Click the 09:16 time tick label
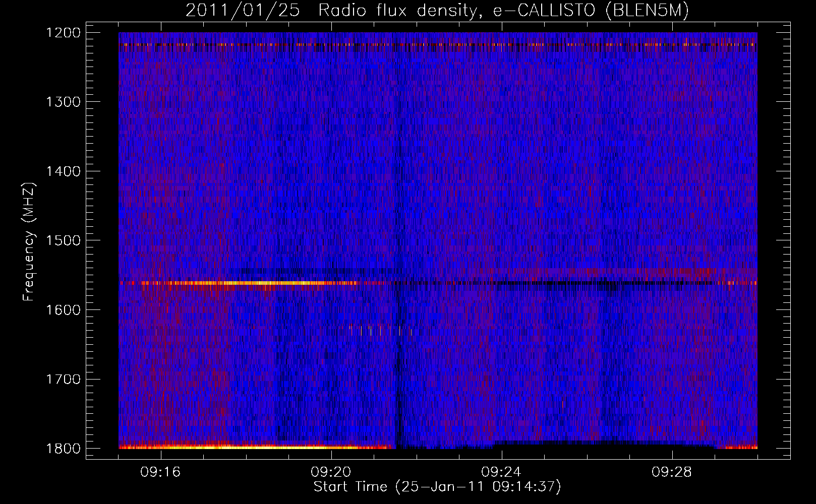Screen dimensions: 816x504 161,472
